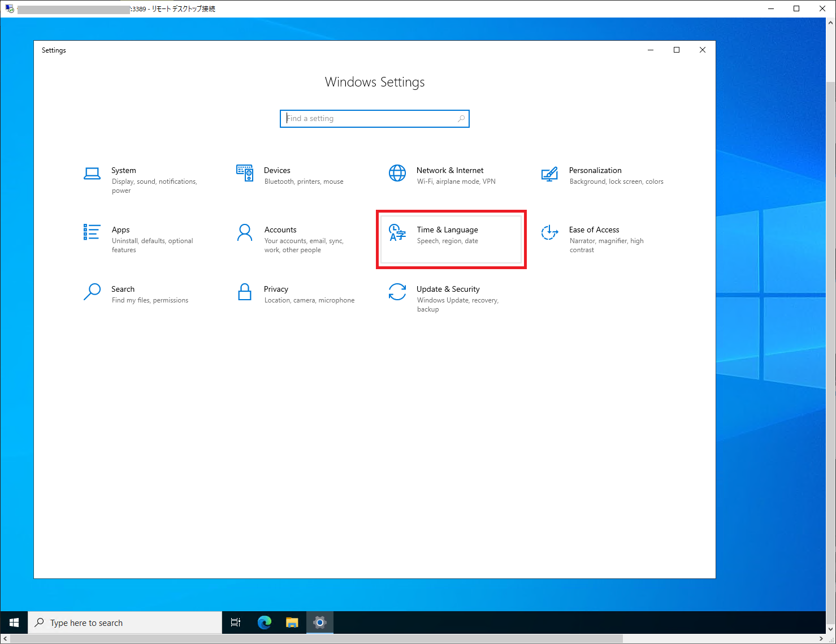Maximize the Settings window

677,50
